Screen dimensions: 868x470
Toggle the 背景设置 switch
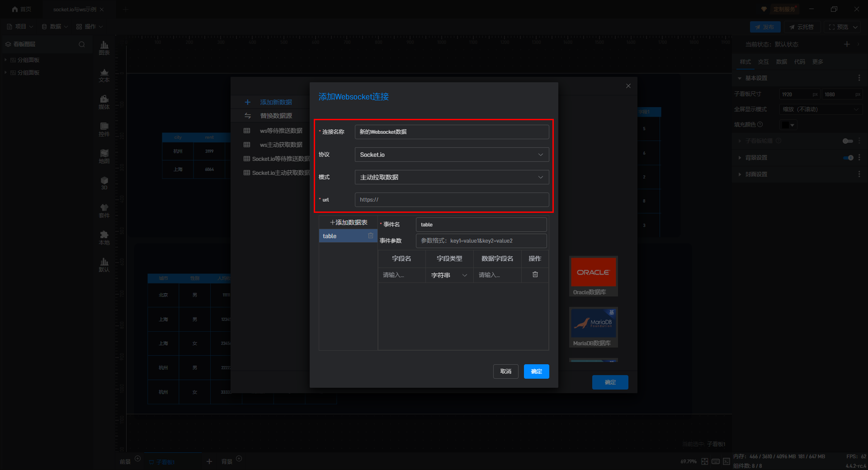click(x=848, y=158)
